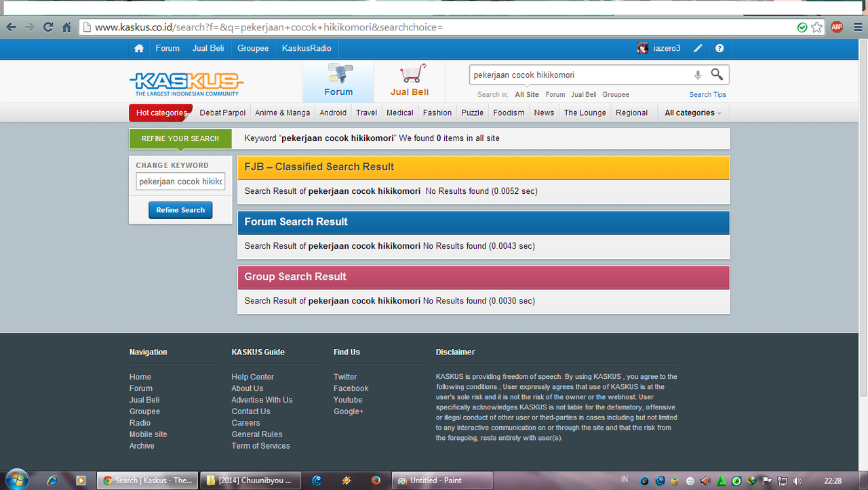Select the Jual Beli section tab
The height and width of the screenshot is (490, 868).
pos(410,81)
